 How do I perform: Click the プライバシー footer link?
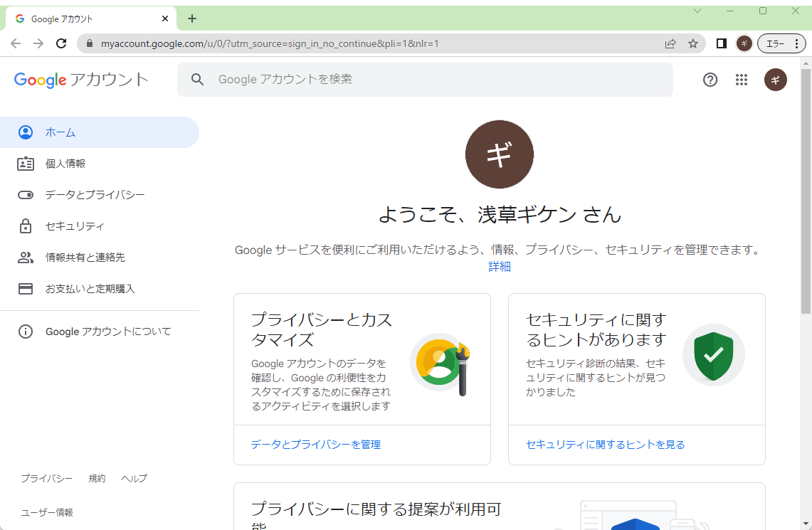[46, 478]
